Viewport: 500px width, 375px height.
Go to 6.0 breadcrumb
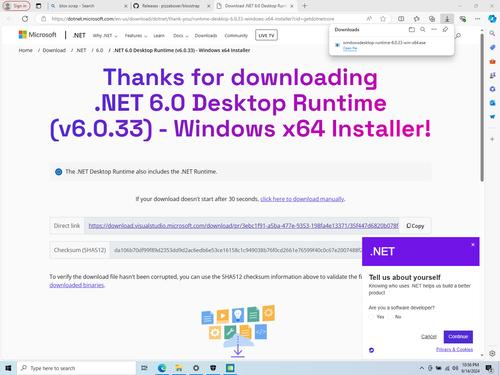pos(99,50)
